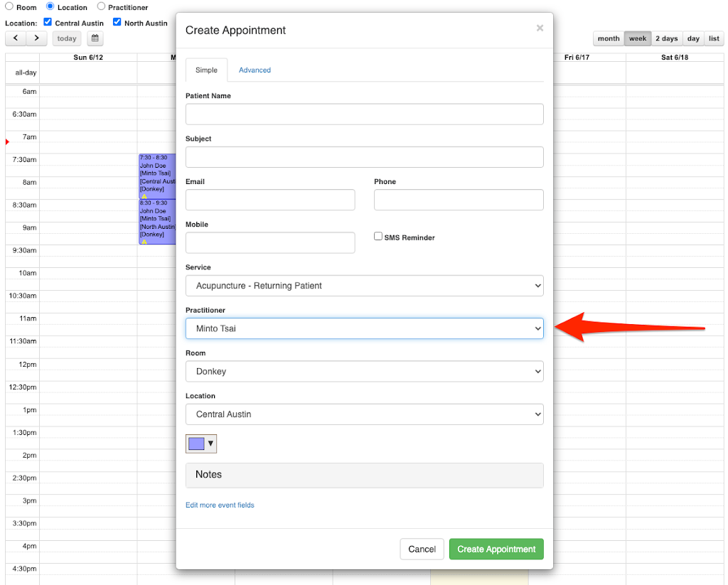Open the Room dropdown
Image resolution: width=728 pixels, height=585 pixels.
coord(364,371)
